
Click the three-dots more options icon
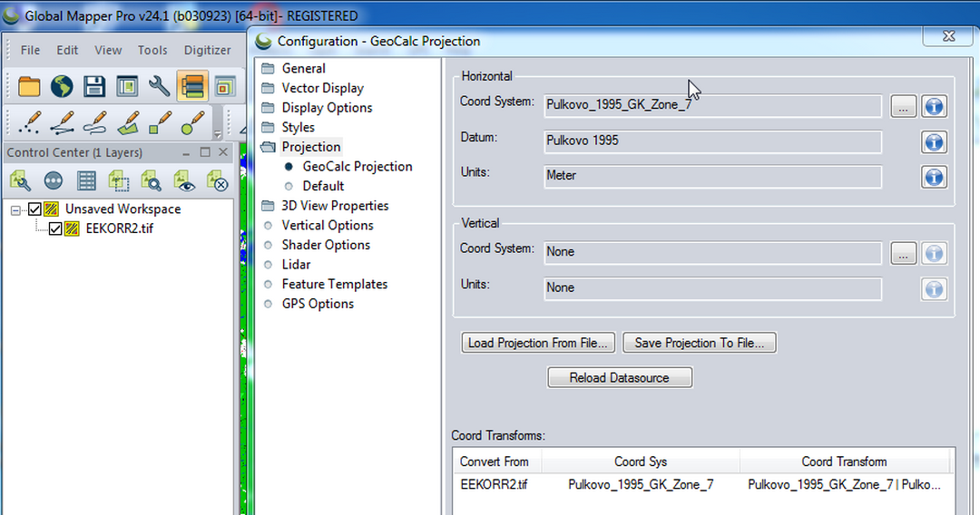tap(54, 181)
